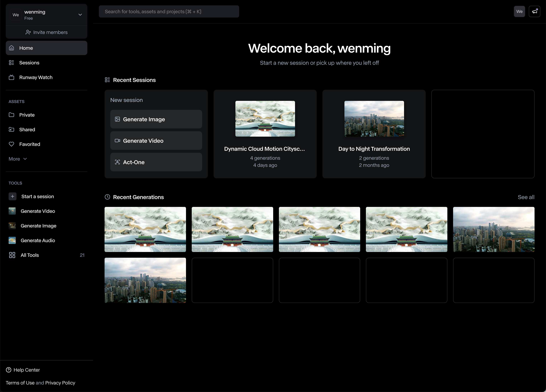
Task: Click the Home icon in sidebar
Action: pyautogui.click(x=12, y=48)
